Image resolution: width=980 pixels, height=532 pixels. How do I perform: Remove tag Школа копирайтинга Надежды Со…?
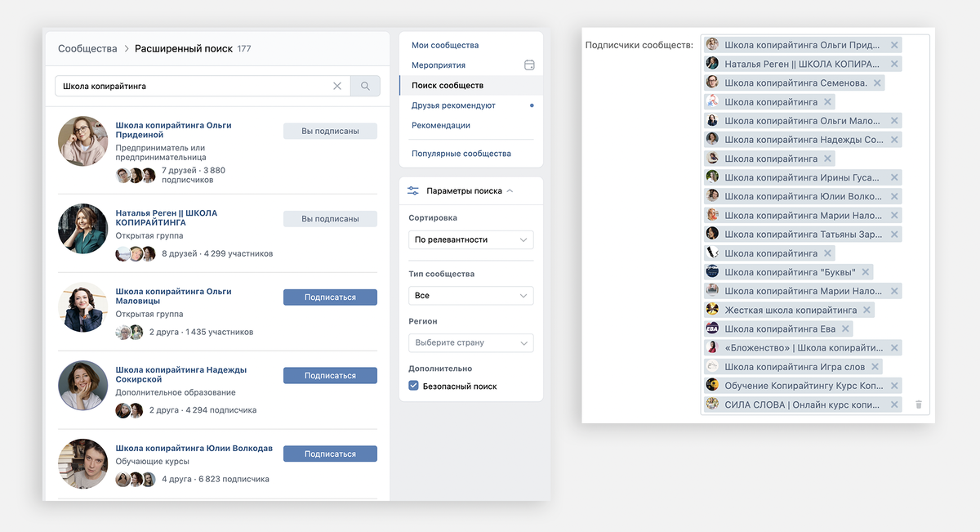[x=894, y=140]
